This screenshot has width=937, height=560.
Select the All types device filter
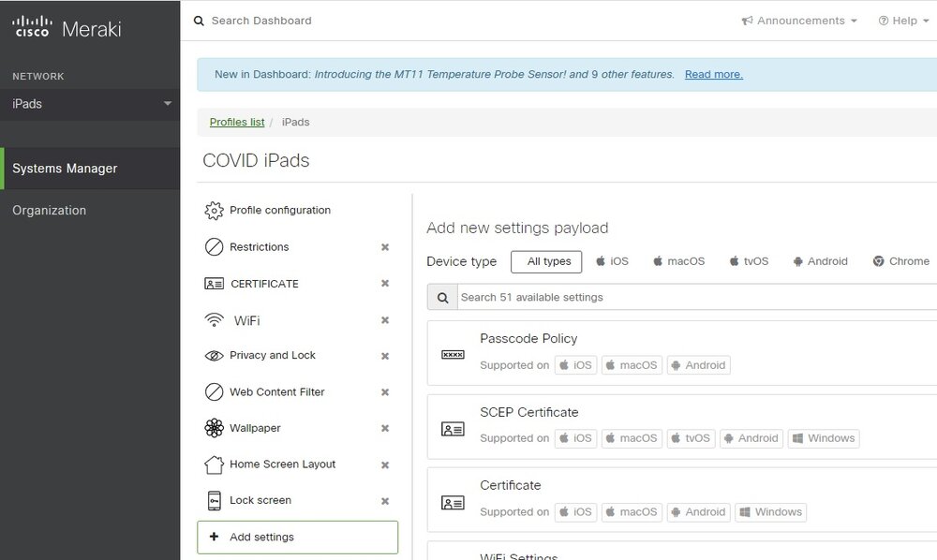point(546,261)
